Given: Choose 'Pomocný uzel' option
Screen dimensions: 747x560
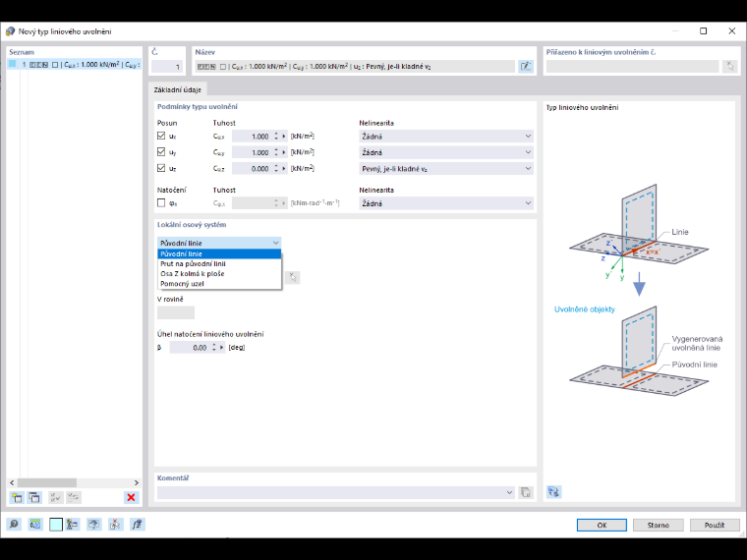Looking at the screenshot, I should [x=219, y=284].
